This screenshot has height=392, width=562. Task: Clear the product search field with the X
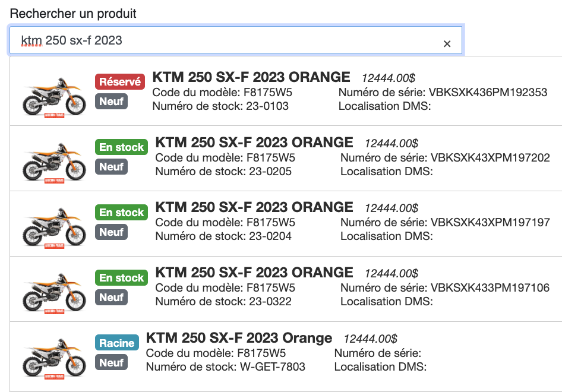coord(447,44)
